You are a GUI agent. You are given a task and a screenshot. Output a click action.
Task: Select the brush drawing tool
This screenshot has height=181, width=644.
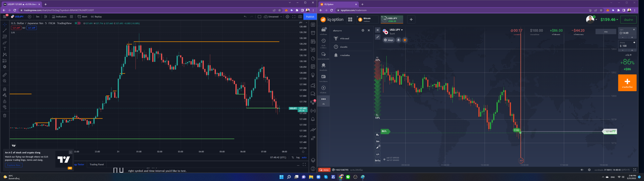coord(5,42)
